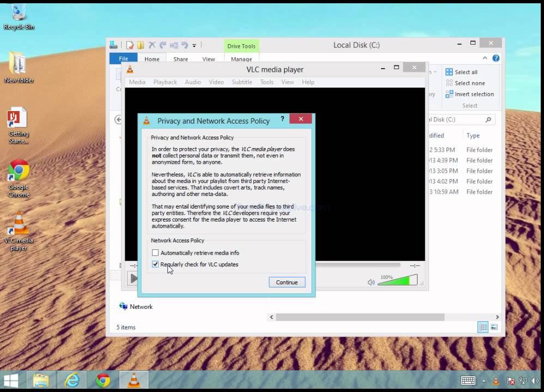Uncheck Regularly check for VLC updates
Image resolution: width=544 pixels, height=392 pixels.
coord(155,264)
